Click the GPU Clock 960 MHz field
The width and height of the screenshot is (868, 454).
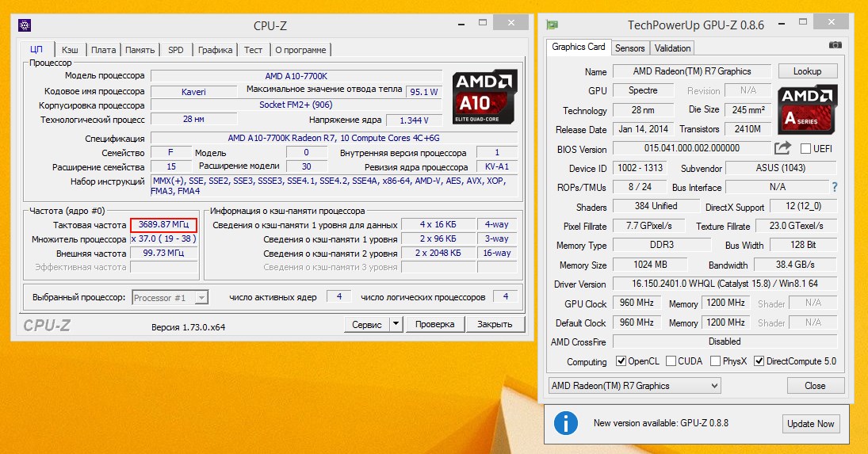(637, 303)
